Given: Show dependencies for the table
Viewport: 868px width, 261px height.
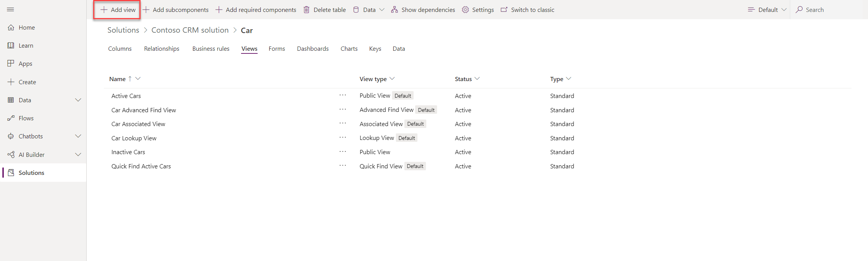Looking at the screenshot, I should click(423, 10).
